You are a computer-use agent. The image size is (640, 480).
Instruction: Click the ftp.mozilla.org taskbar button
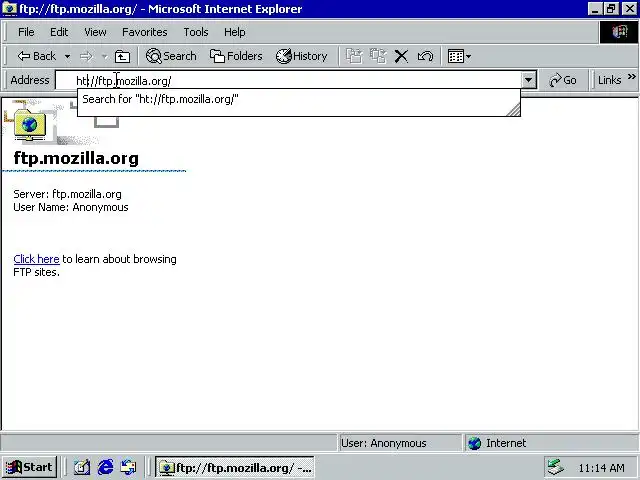click(235, 467)
